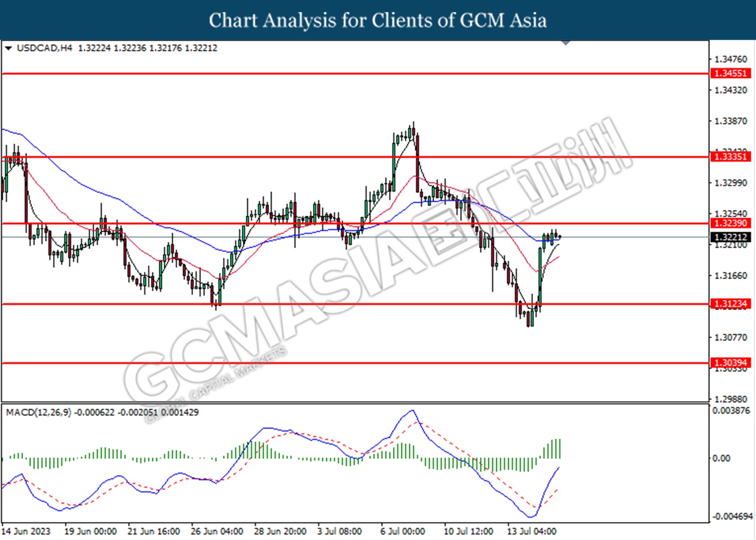The height and width of the screenshot is (540, 756).
Task: Click the MACD(12,26,9) indicator label
Action: pyautogui.click(x=39, y=413)
